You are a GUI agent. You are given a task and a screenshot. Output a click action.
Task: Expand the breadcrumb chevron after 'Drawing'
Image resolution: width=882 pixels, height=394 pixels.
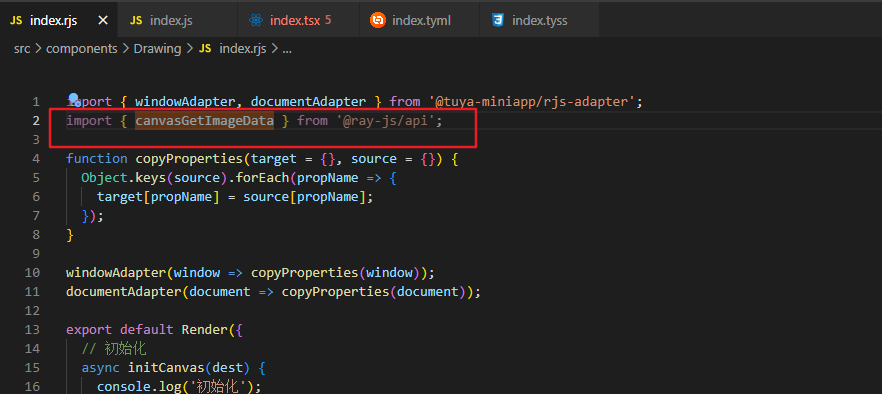point(190,49)
